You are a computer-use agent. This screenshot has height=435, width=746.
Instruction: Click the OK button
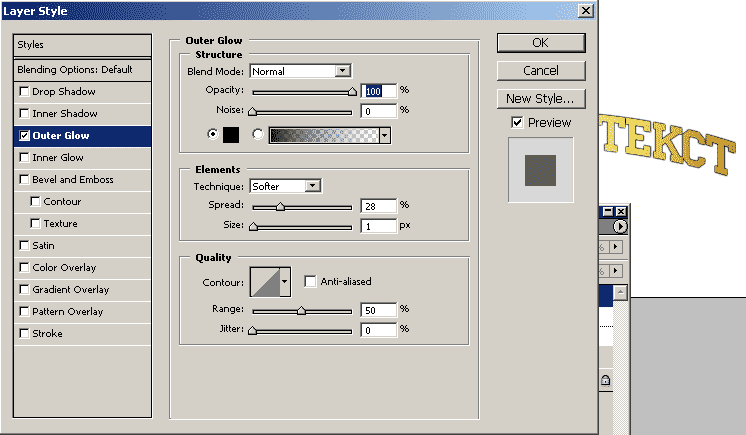click(x=541, y=43)
